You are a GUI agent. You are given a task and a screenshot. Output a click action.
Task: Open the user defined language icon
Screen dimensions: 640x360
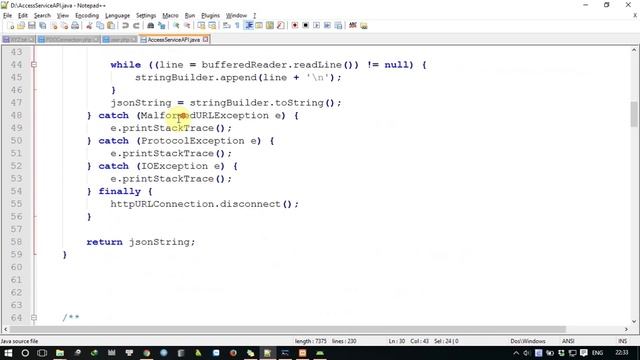tap(259, 26)
